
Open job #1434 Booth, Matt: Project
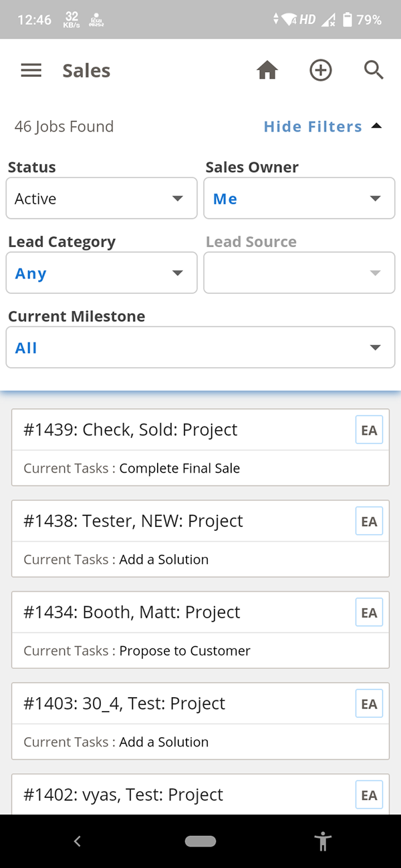point(132,612)
